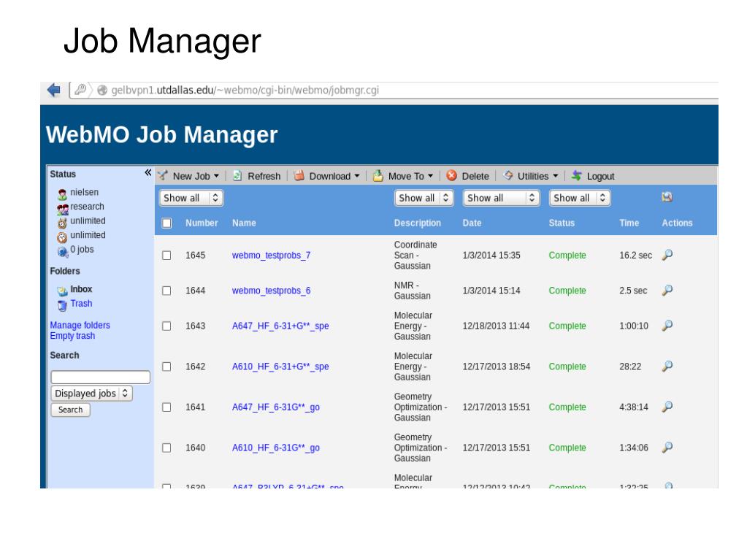View job 1641 with magnifier icon
This screenshot has width=747, height=560.
(x=667, y=406)
